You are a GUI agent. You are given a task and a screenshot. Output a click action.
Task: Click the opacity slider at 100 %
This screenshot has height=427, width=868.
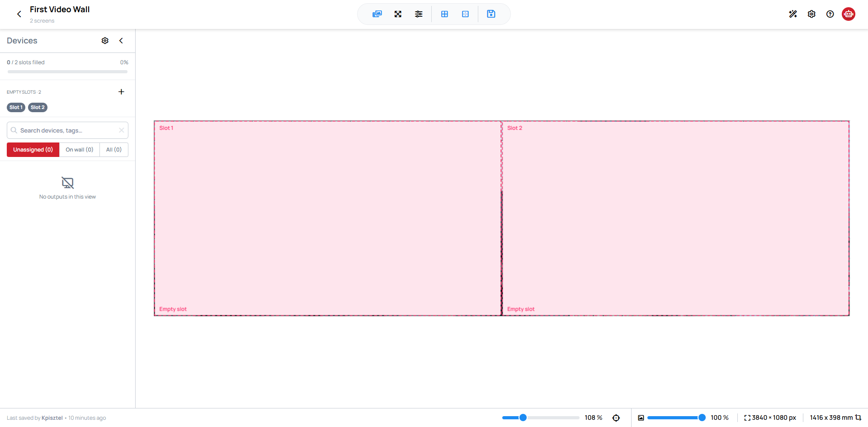click(676, 418)
